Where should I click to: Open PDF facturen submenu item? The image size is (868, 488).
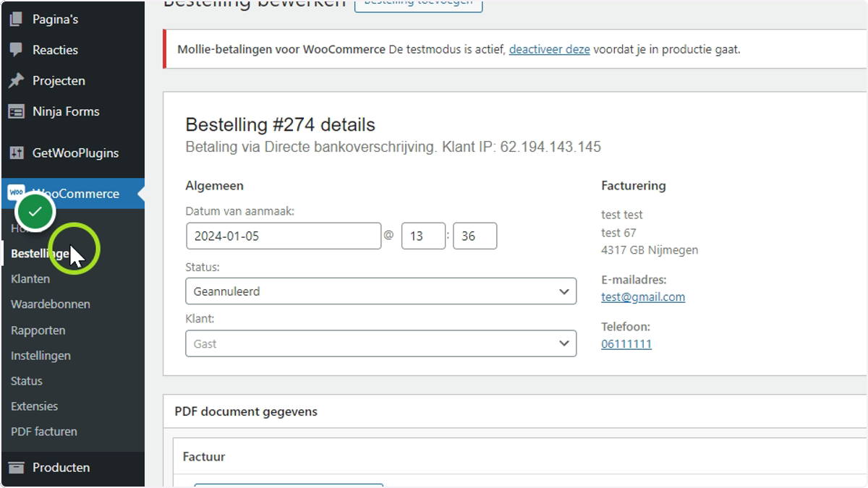tap(44, 432)
